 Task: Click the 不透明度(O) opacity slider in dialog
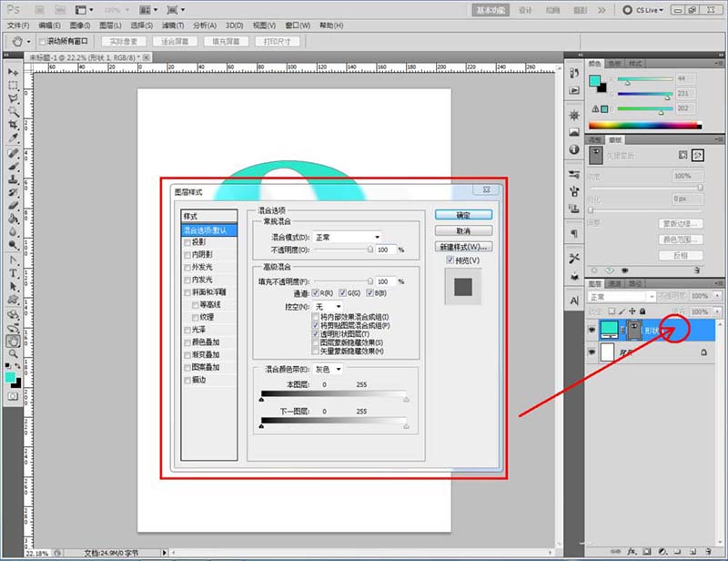point(344,250)
